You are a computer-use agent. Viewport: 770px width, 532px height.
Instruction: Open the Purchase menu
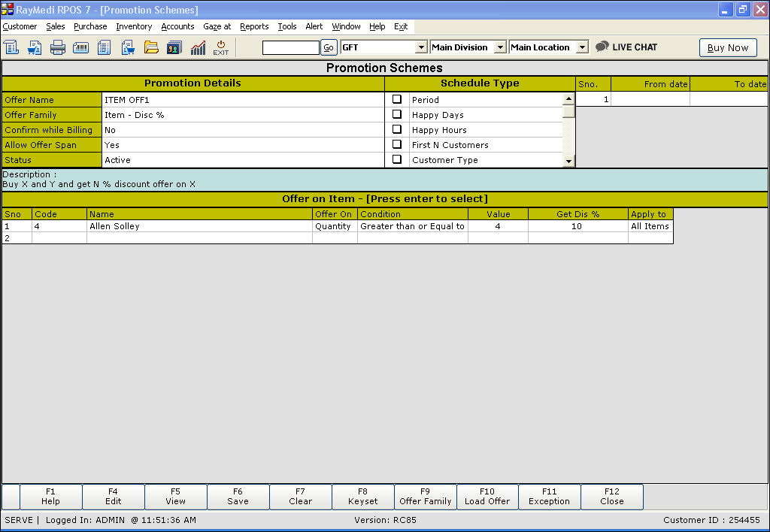tap(90, 26)
